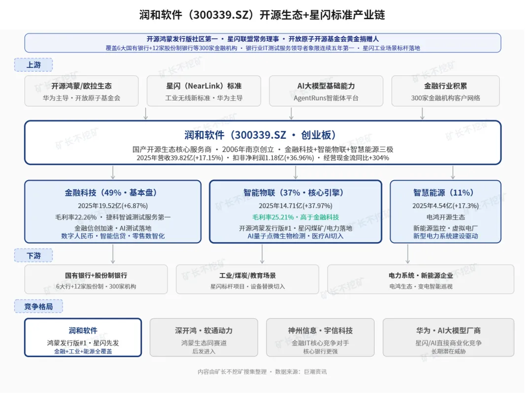
Task: Click 2025年14.71亿(+37.97%) text
Action: click(x=296, y=206)
